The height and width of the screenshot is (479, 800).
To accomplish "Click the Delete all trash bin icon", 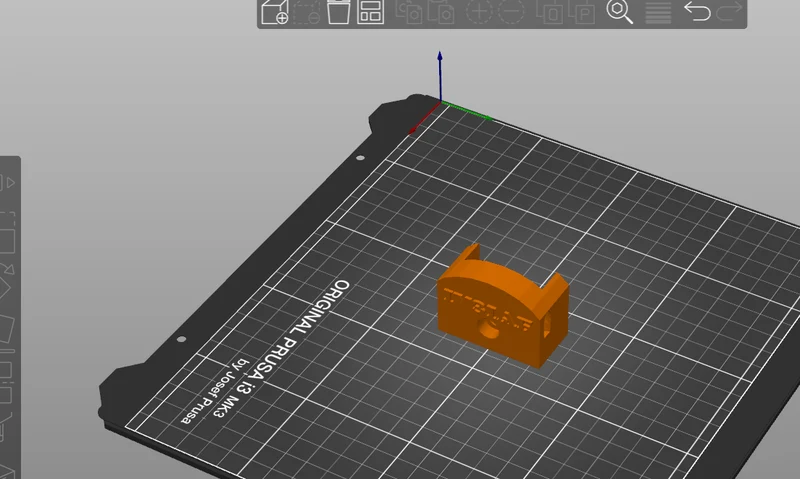I will [338, 12].
